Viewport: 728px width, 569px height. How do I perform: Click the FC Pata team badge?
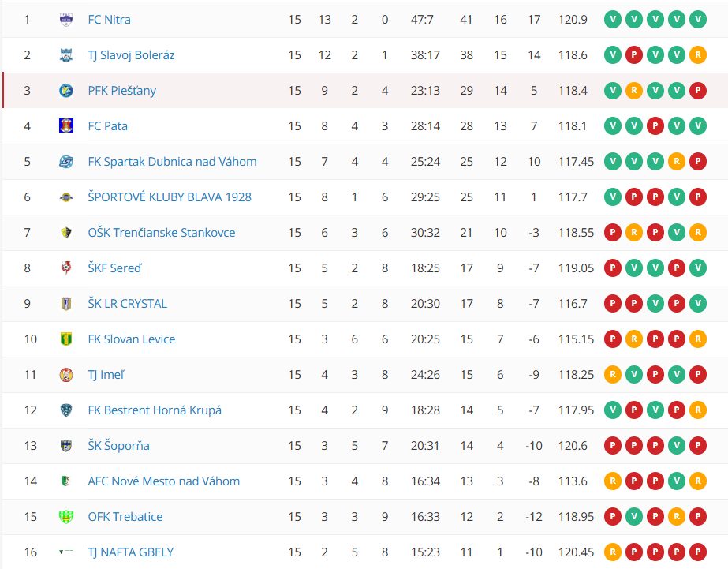point(66,125)
